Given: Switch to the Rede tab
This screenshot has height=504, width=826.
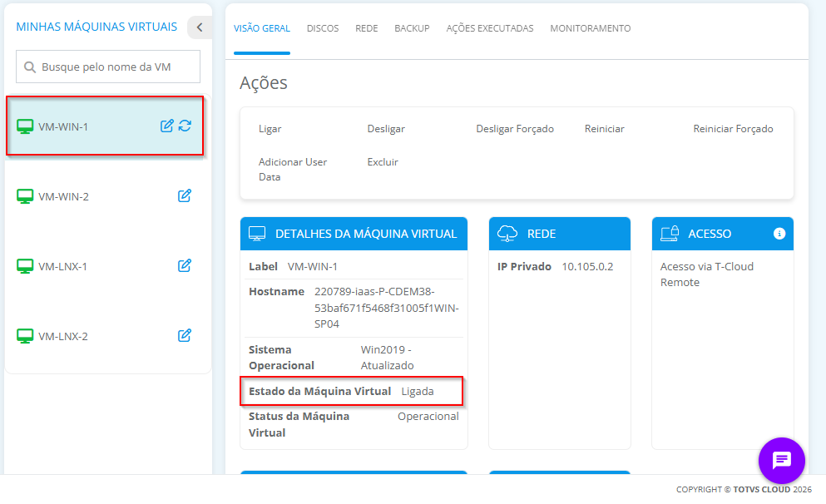Looking at the screenshot, I should 367,28.
